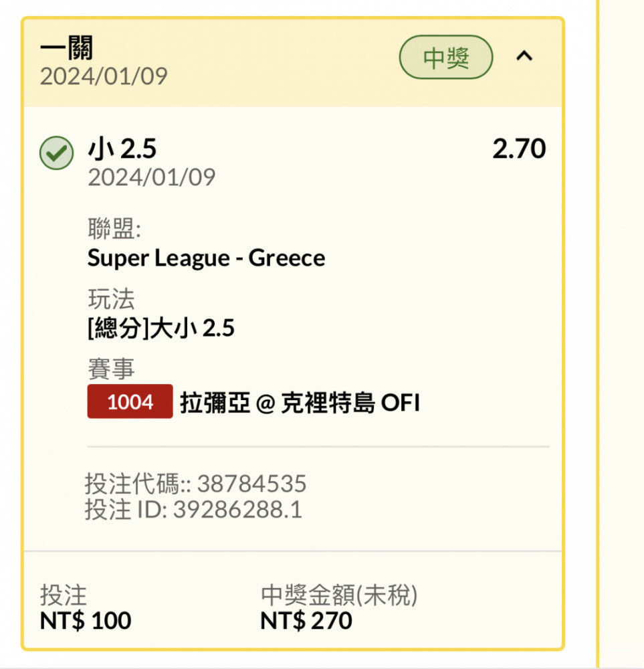Click the Super League - Greece league name
The image size is (644, 669).
(x=207, y=258)
